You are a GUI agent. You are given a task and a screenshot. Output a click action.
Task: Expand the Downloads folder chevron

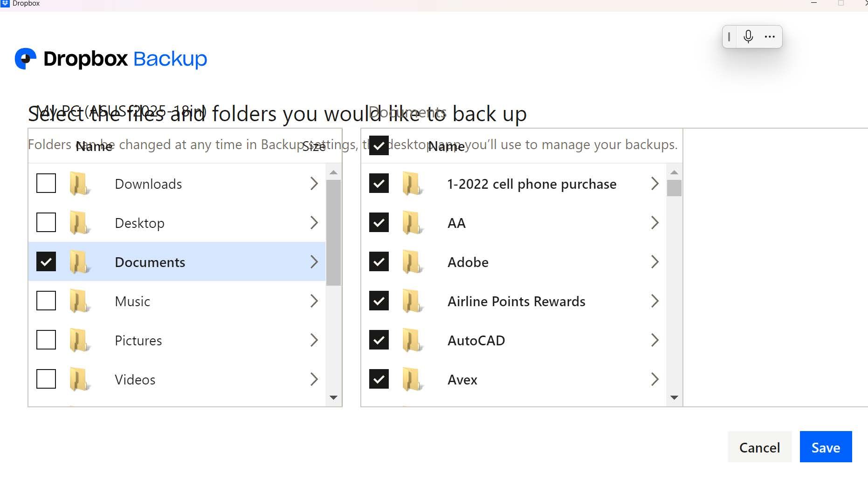[x=314, y=184]
